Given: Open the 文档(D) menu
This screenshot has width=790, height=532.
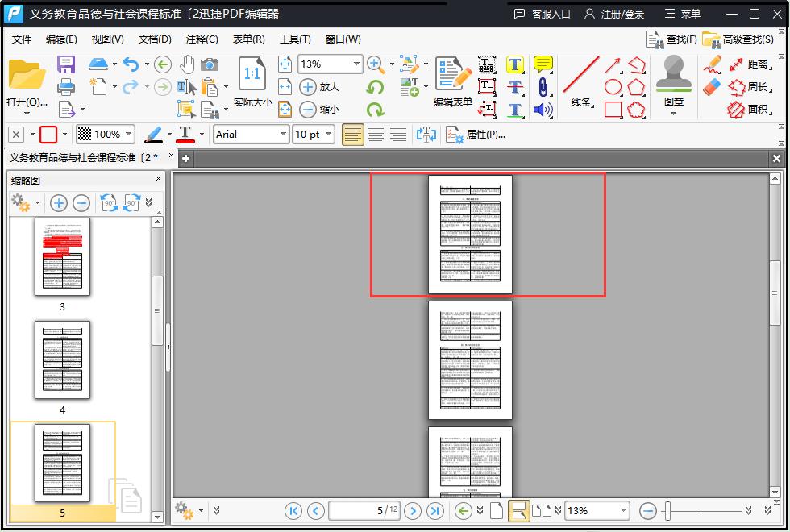Looking at the screenshot, I should pyautogui.click(x=155, y=39).
